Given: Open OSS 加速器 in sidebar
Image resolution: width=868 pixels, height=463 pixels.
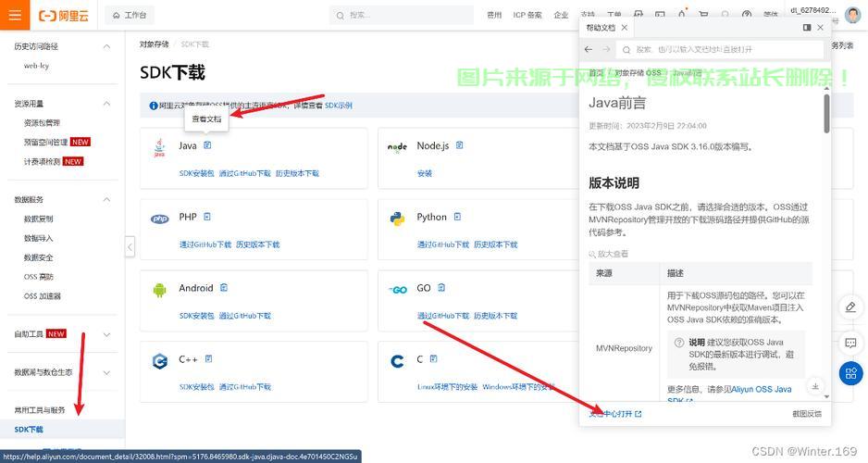Looking at the screenshot, I should point(43,295).
